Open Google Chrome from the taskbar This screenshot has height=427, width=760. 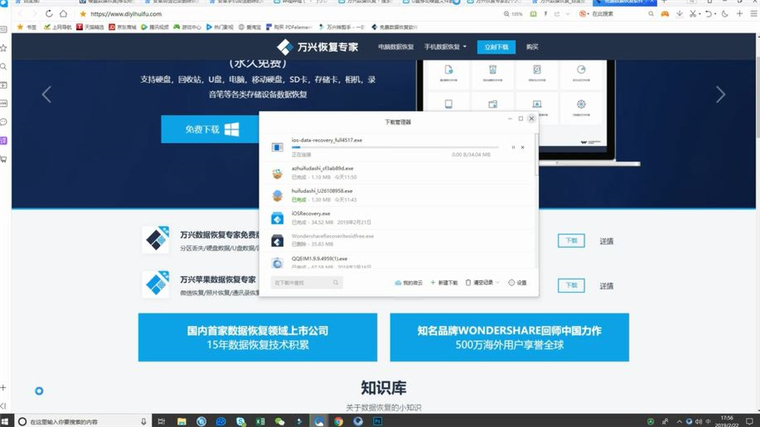click(x=338, y=421)
